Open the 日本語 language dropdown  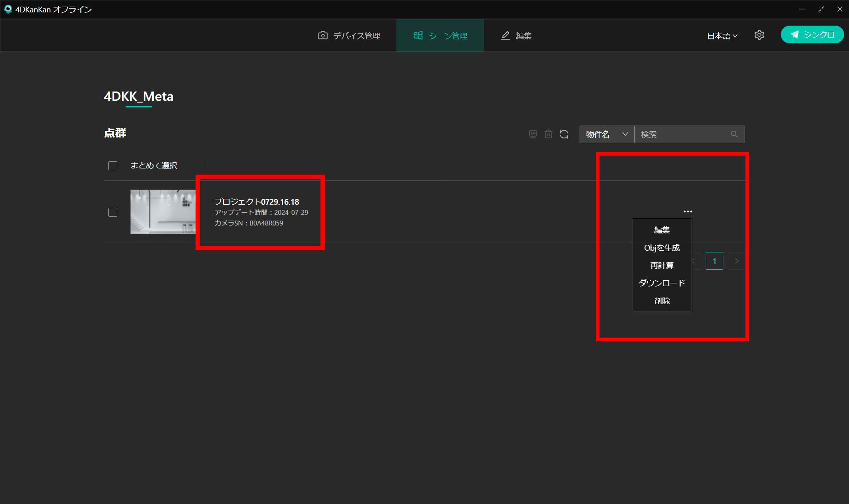(722, 36)
